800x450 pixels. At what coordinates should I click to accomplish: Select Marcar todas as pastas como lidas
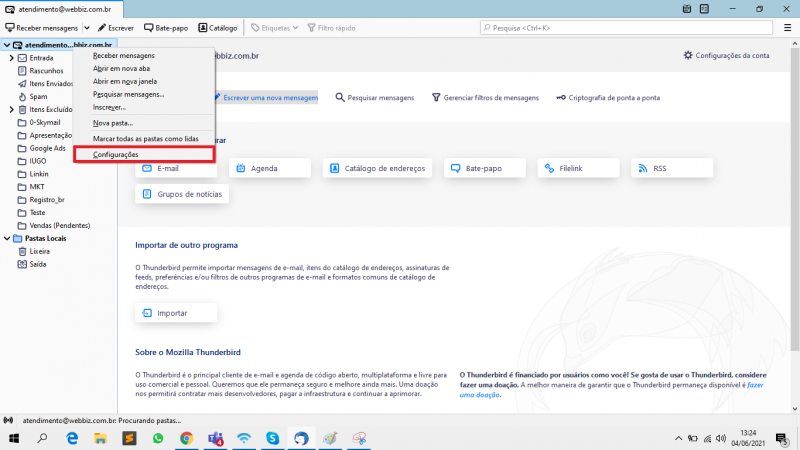coord(146,138)
